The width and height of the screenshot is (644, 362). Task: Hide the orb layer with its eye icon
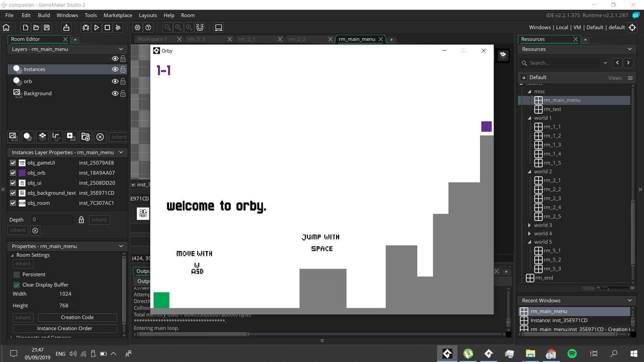coord(115,81)
